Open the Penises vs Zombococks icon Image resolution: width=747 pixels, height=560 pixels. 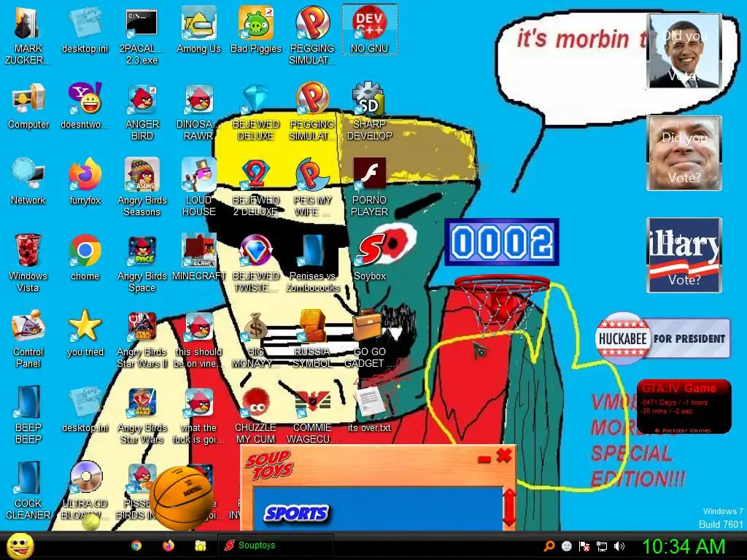point(312,263)
